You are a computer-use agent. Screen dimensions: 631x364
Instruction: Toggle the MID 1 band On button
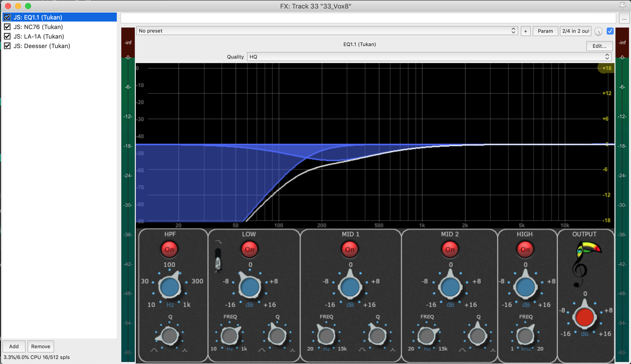(x=350, y=249)
